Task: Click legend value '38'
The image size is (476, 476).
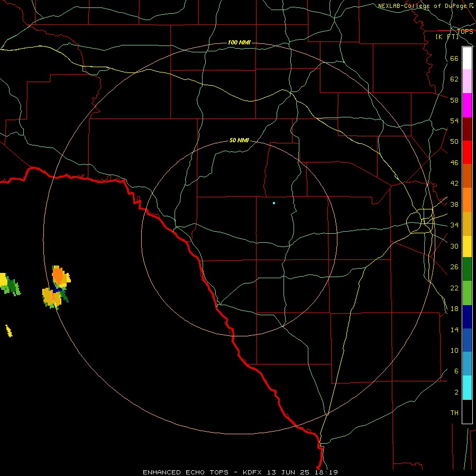Action: click(454, 204)
